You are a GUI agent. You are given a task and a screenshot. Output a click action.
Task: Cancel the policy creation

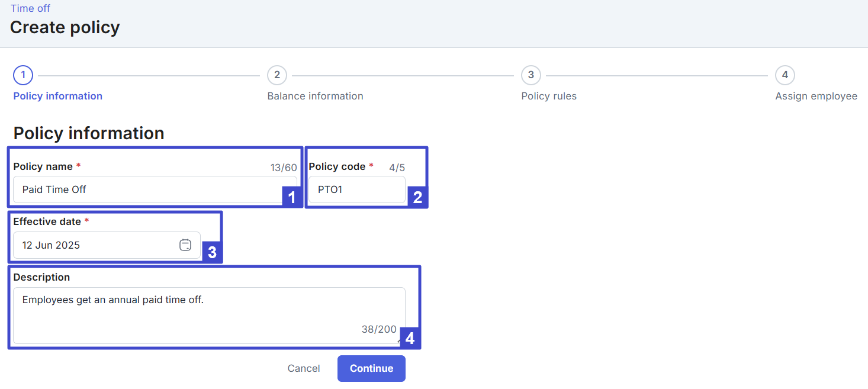pyautogui.click(x=304, y=368)
